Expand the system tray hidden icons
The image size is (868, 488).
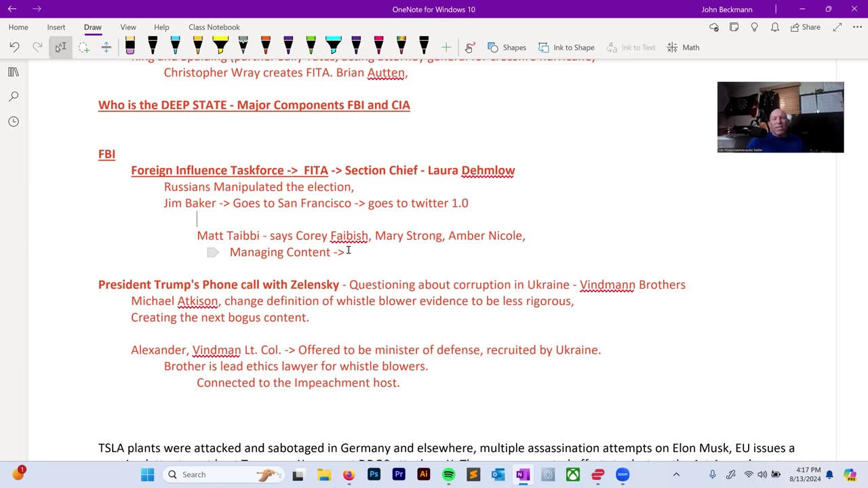676,474
